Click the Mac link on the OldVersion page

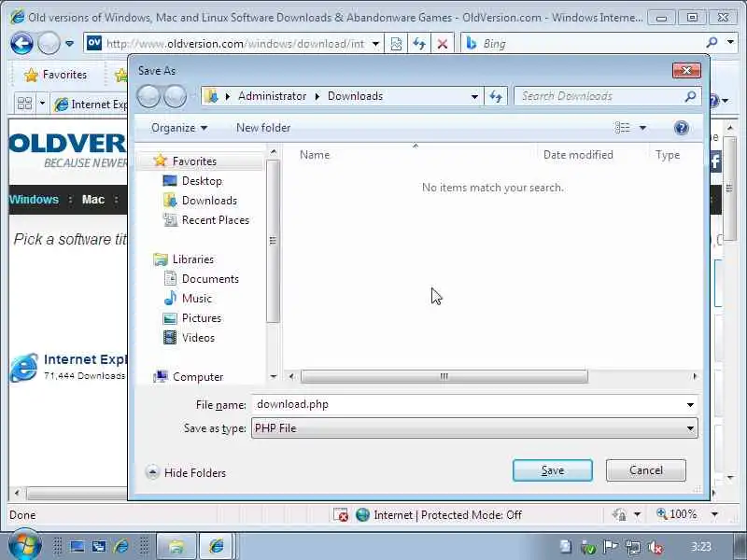tap(92, 200)
